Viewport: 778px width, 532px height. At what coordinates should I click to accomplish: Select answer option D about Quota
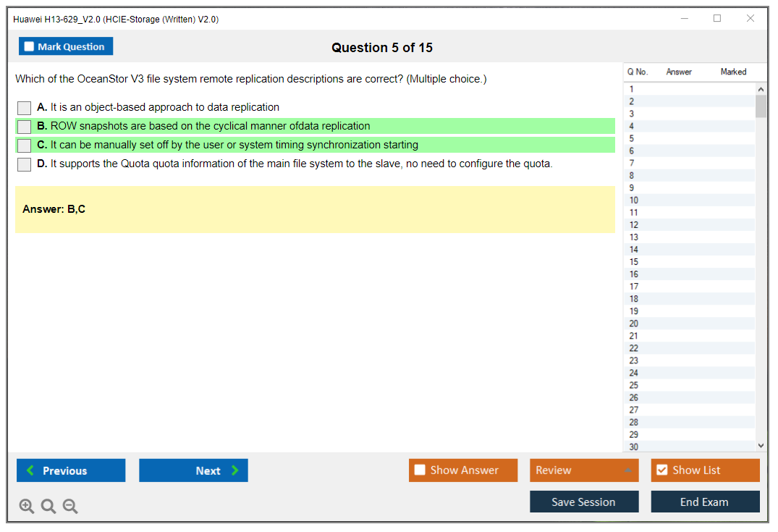[x=25, y=164]
